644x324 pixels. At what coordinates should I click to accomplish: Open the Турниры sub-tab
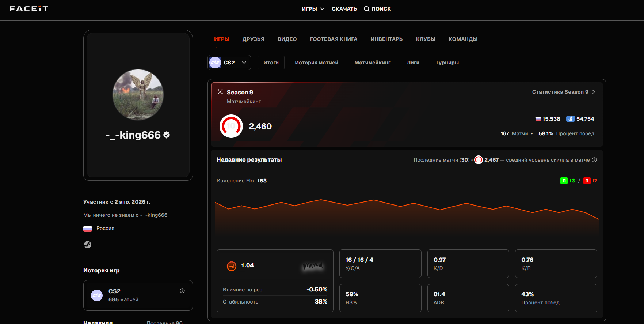(447, 63)
